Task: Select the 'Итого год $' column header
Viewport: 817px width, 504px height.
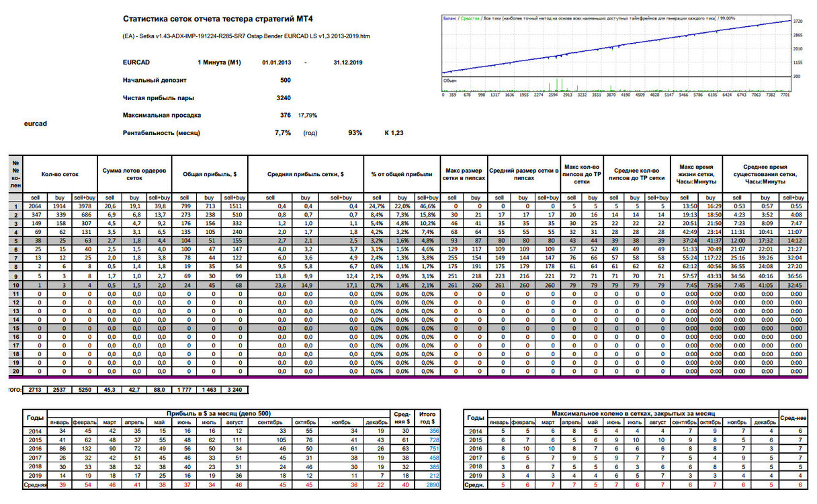Action: pos(427,417)
